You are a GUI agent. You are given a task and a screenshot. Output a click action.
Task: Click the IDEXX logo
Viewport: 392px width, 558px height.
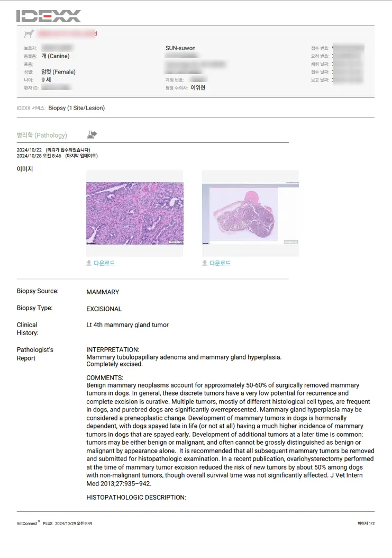(49, 16)
